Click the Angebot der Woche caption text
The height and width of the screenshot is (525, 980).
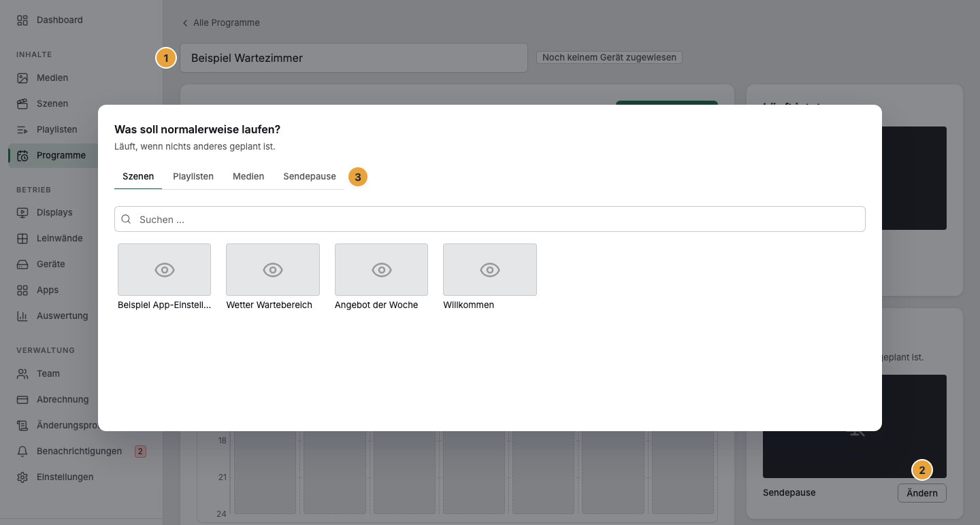376,305
